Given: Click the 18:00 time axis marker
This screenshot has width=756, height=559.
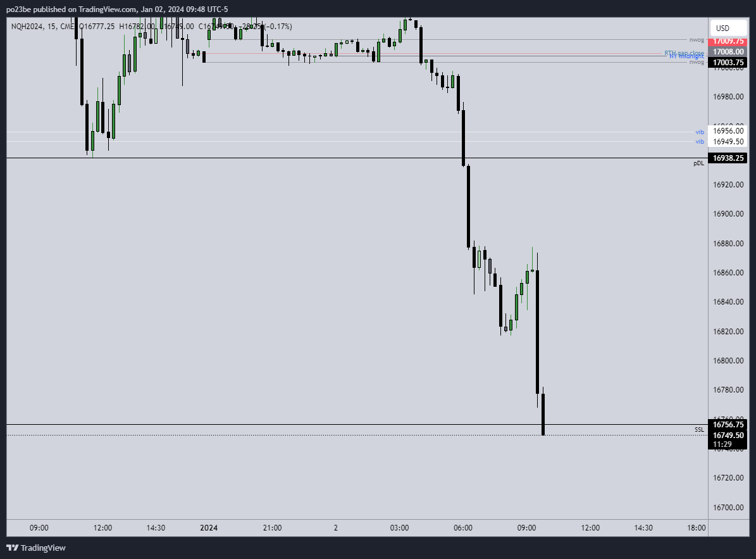Looking at the screenshot, I should (x=697, y=528).
